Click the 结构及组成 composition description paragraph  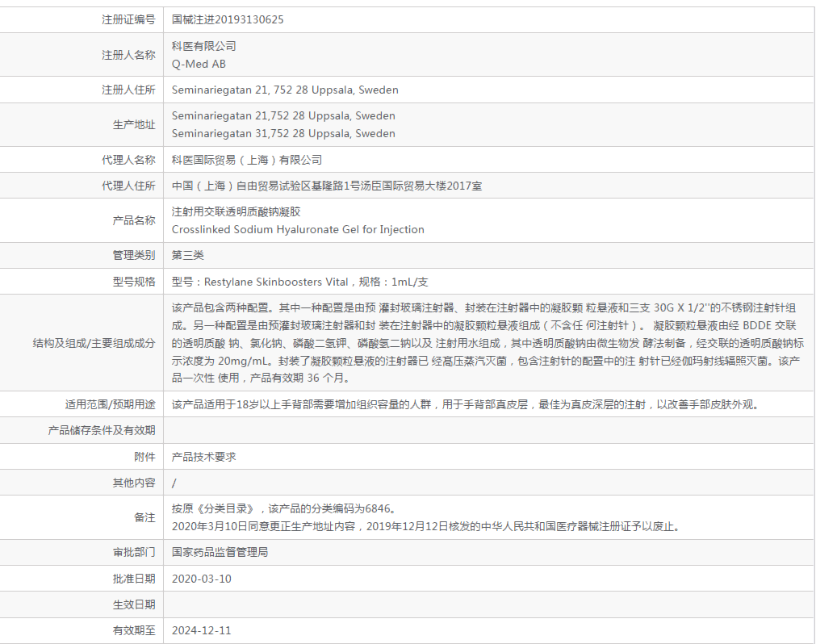pyautogui.click(x=488, y=343)
